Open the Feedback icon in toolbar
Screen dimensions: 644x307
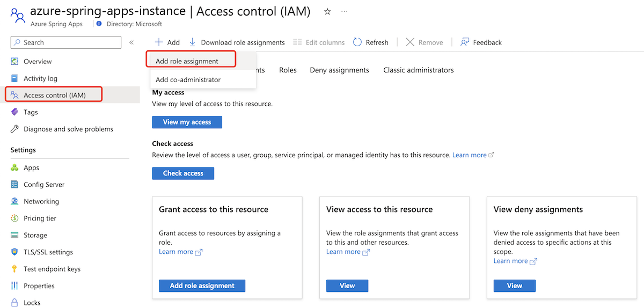pyautogui.click(x=465, y=42)
